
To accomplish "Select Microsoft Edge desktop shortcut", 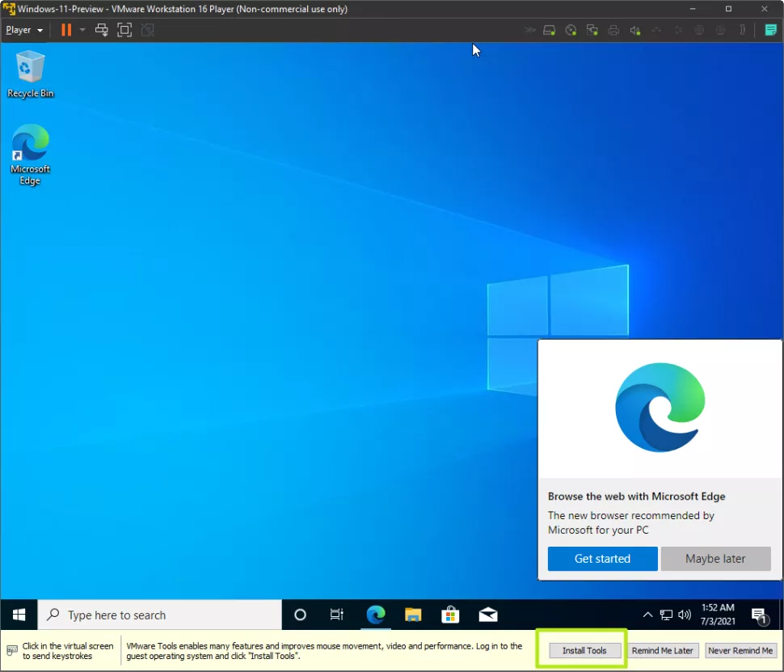I will (x=30, y=154).
